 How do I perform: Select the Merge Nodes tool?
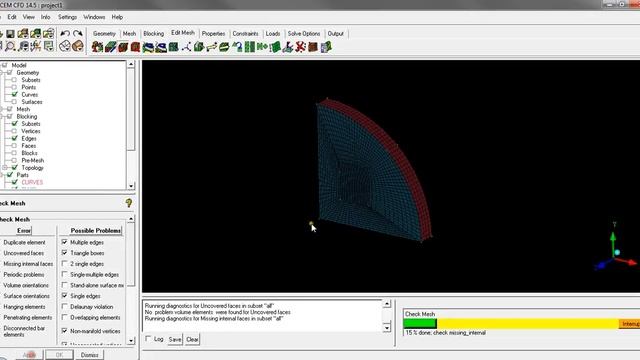[186, 47]
